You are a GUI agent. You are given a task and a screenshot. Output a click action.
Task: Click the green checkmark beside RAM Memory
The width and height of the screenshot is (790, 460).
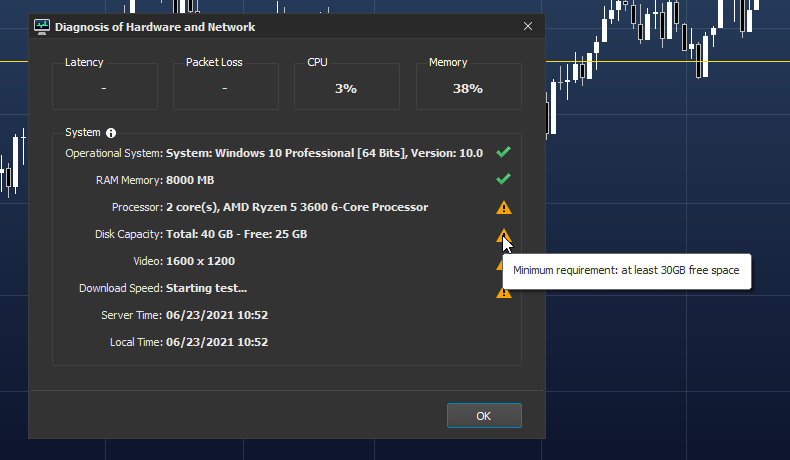click(x=503, y=179)
